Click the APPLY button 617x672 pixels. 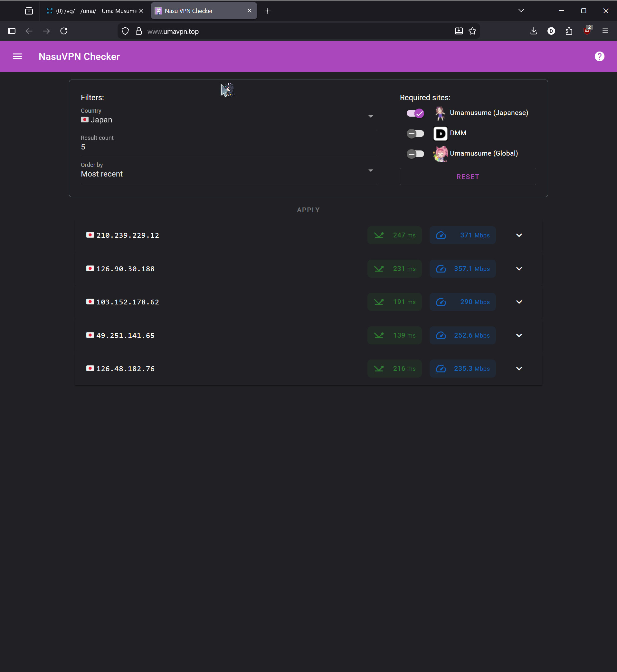point(308,210)
